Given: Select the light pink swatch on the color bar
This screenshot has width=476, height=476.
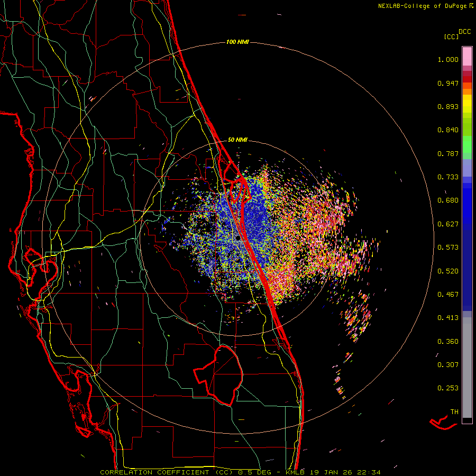Looking at the screenshot, I should click(467, 56).
